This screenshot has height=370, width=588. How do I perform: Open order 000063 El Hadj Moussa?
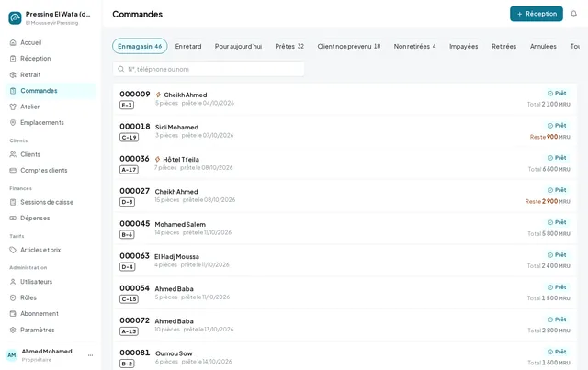[x=345, y=261]
